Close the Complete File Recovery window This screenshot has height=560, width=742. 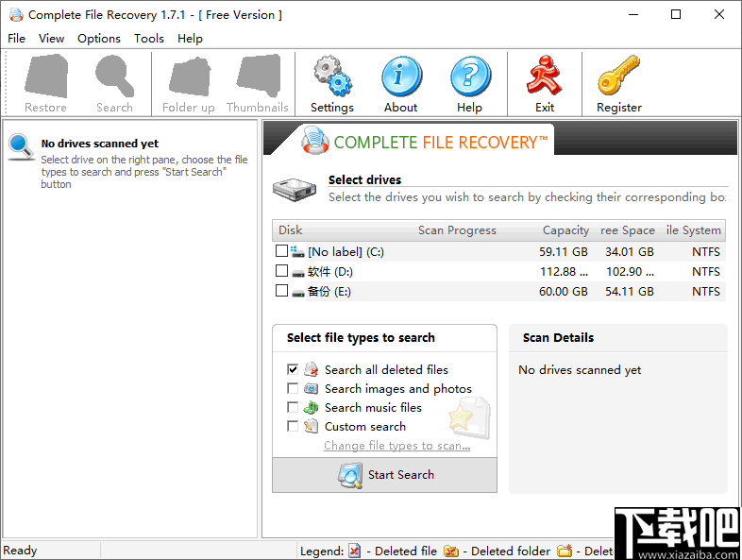719,15
